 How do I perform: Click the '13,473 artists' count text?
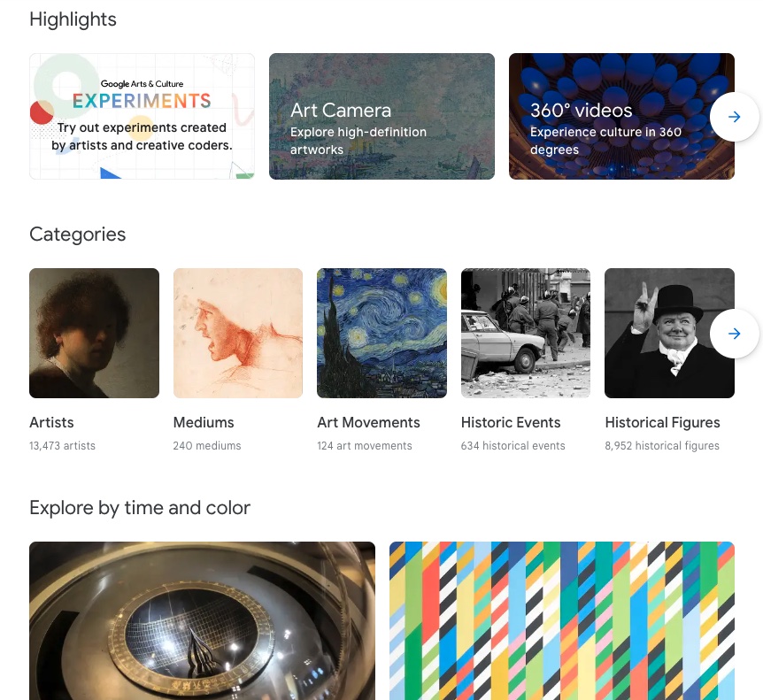click(x=62, y=446)
